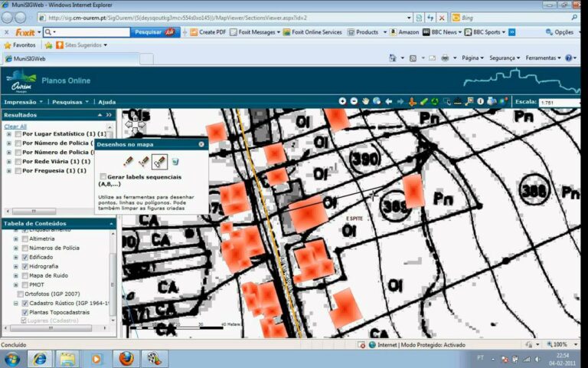Screen dimensions: 588x368
Task: Open the green pencil drawing tool
Action: point(423,101)
